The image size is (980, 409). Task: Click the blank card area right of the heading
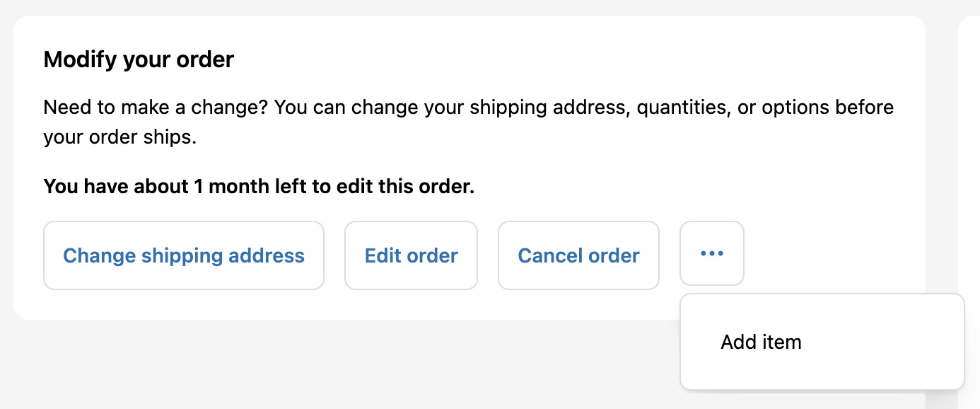click(566, 59)
